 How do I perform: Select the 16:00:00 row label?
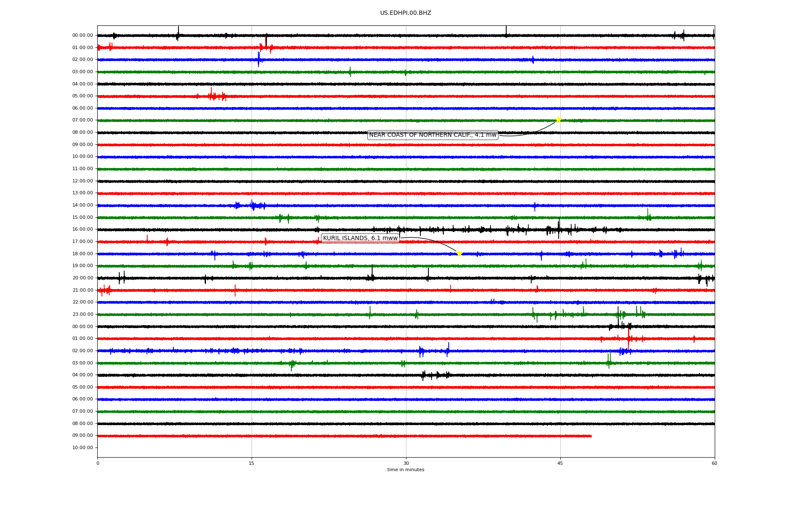(x=82, y=229)
